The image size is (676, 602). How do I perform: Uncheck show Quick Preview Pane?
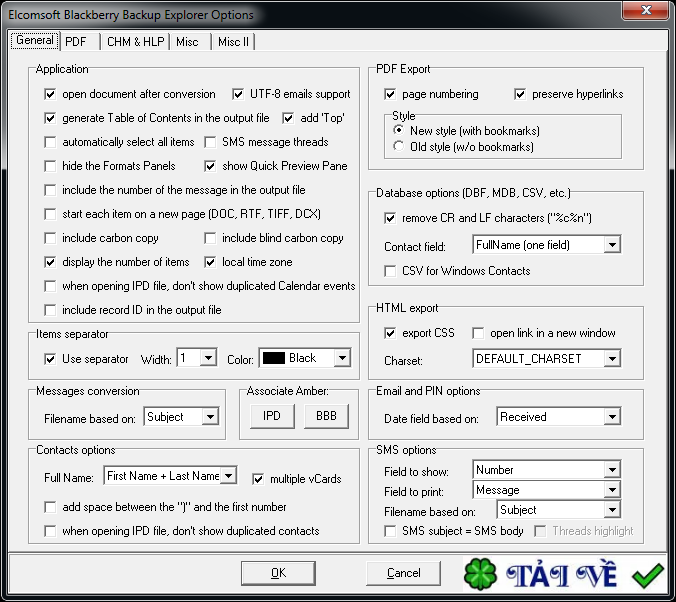(210, 166)
